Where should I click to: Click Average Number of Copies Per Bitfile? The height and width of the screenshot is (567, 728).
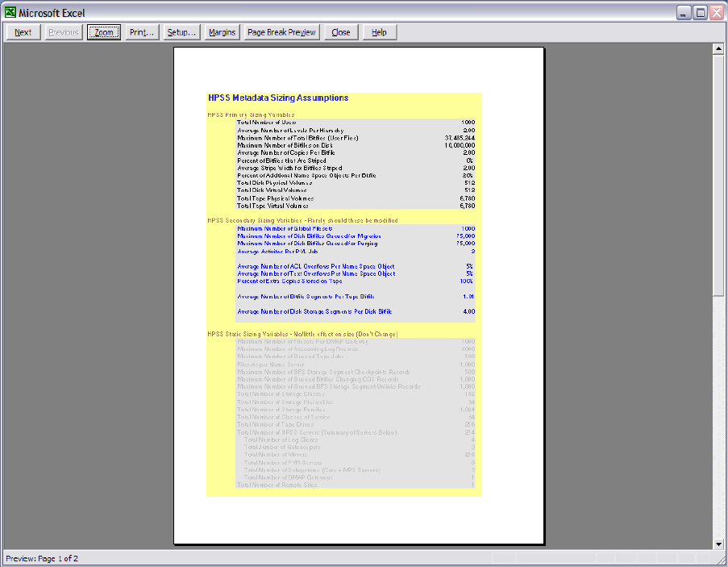tap(286, 152)
